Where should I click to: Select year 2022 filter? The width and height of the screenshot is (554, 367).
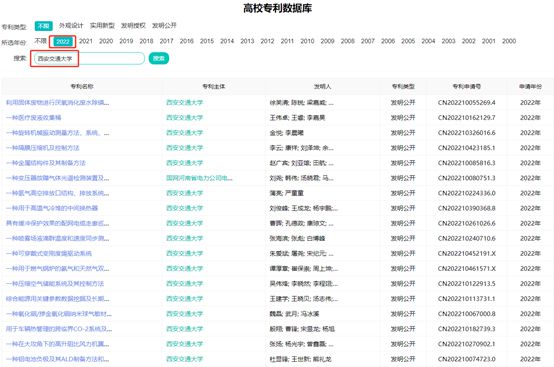[63, 42]
